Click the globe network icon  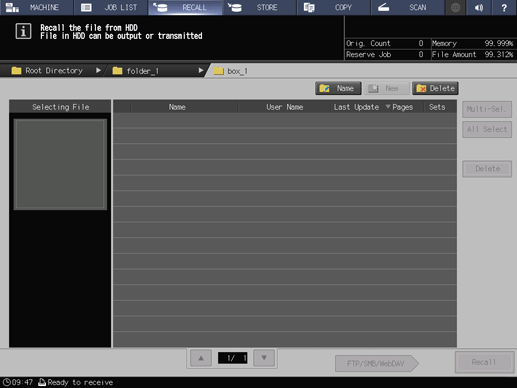[455, 7]
